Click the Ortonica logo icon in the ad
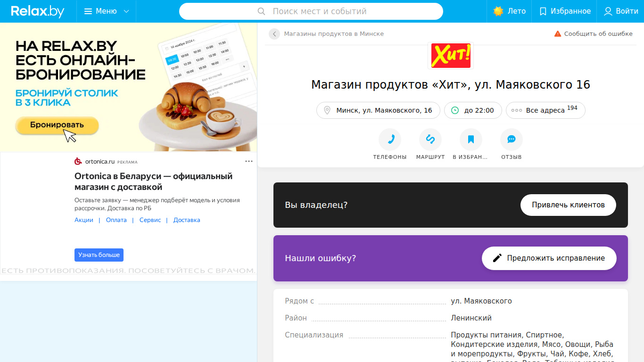Image resolution: width=644 pixels, height=362 pixels. tap(78, 161)
